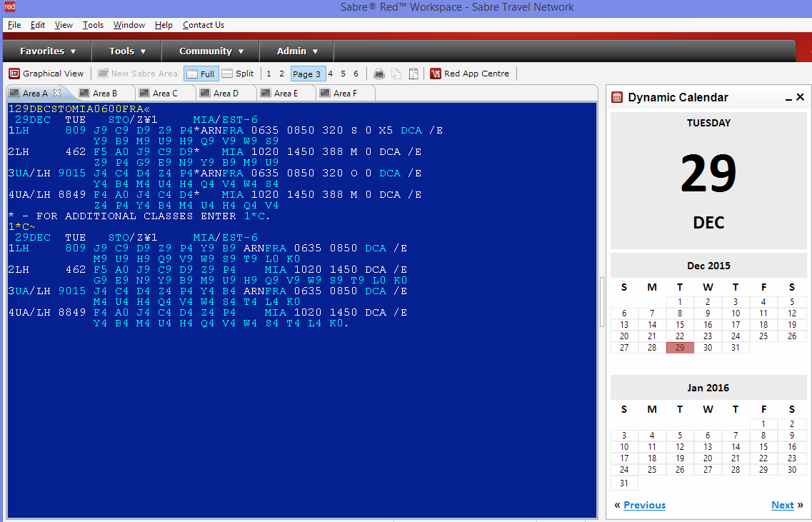Viewport: 812px width, 522px height.
Task: Go to Previous month in calendar
Action: [x=644, y=505]
